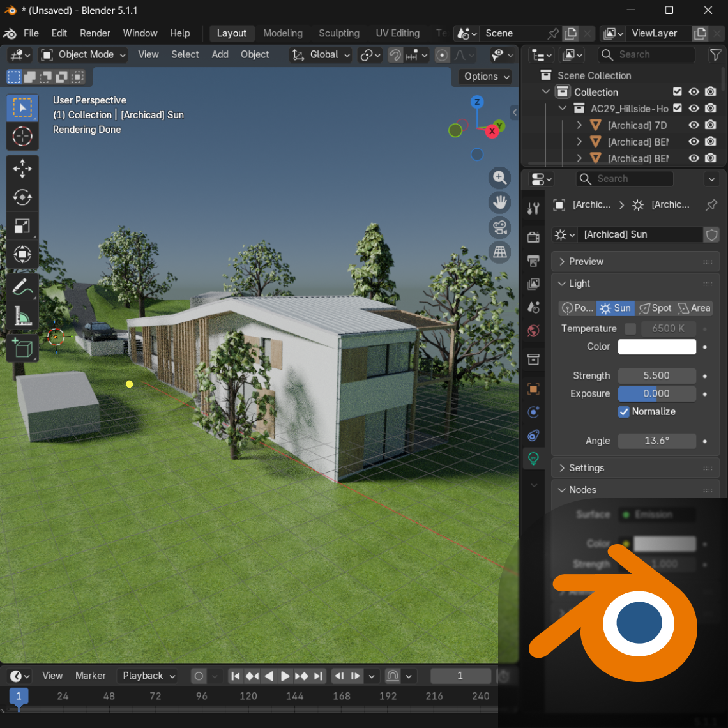
Task: Jump to the timeline start frame button
Action: pos(235,676)
